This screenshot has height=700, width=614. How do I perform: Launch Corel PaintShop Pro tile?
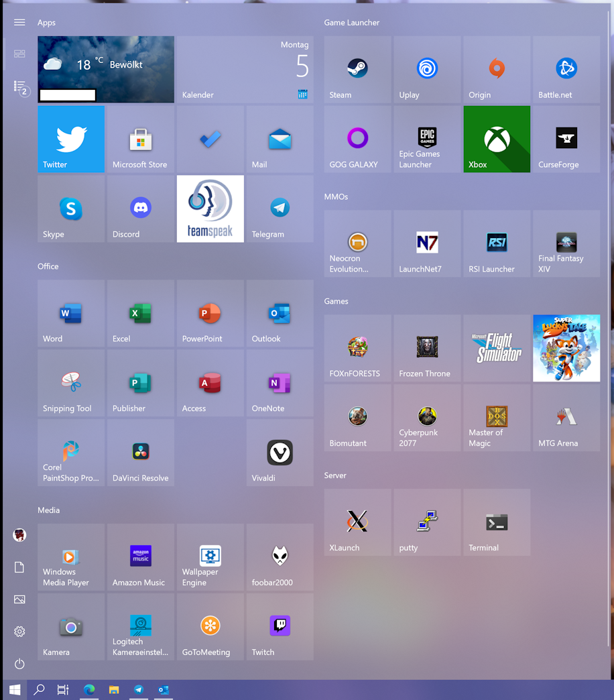(x=71, y=452)
